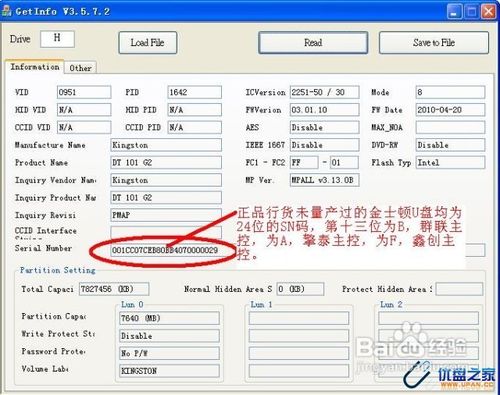Maximize the GetInfo window
The height and width of the screenshot is (395, 500).
point(472,12)
